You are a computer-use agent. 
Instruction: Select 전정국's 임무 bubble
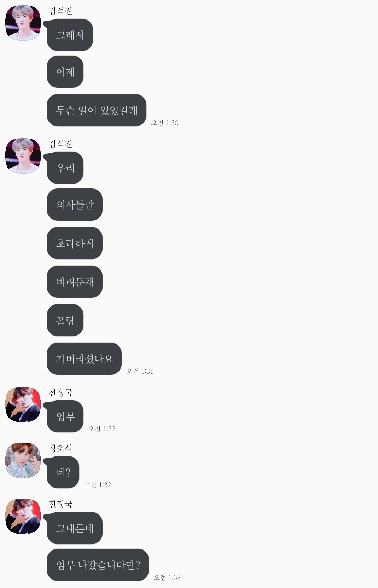tap(65, 416)
